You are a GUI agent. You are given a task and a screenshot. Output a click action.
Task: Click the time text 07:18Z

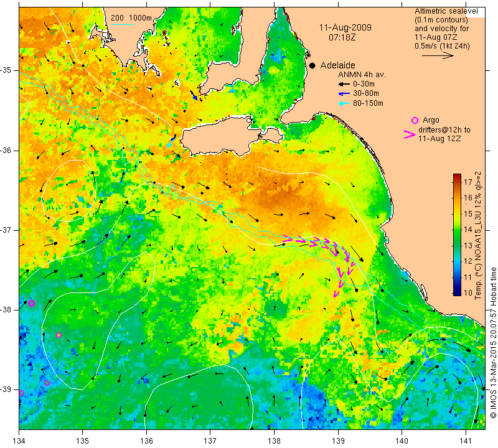click(342, 37)
